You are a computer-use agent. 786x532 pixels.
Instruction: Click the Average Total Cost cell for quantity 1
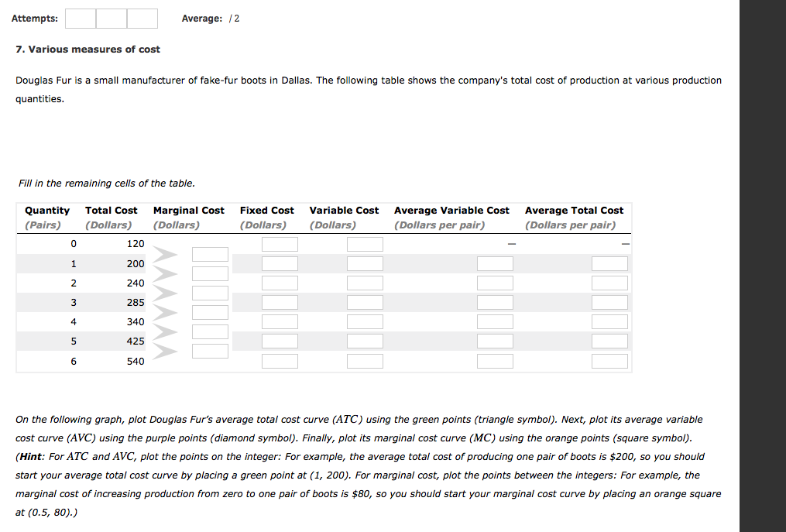(609, 263)
